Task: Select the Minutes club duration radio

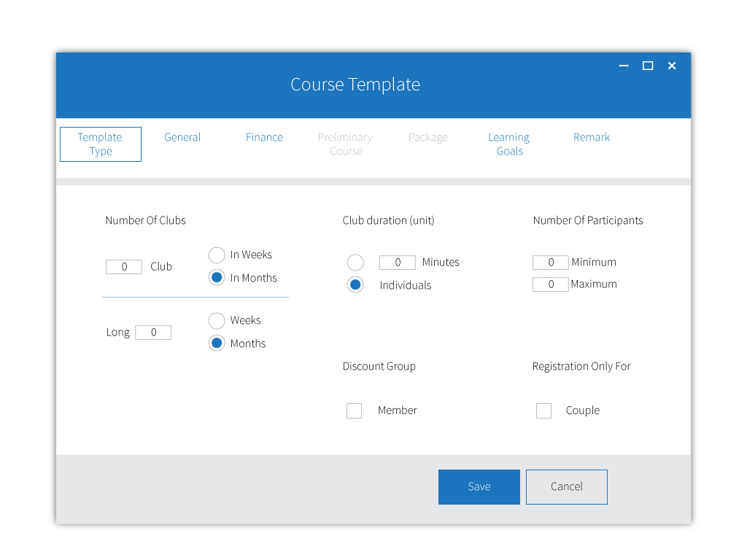Action: click(x=355, y=262)
